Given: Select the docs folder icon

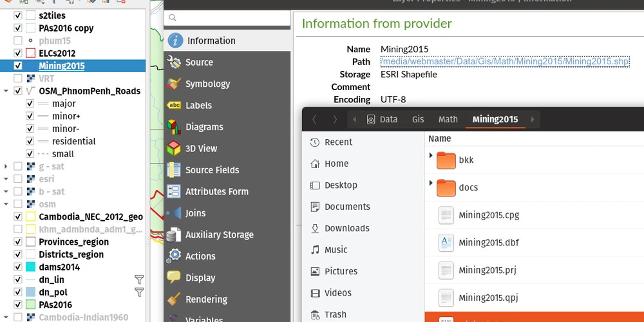Looking at the screenshot, I should click(x=446, y=187).
